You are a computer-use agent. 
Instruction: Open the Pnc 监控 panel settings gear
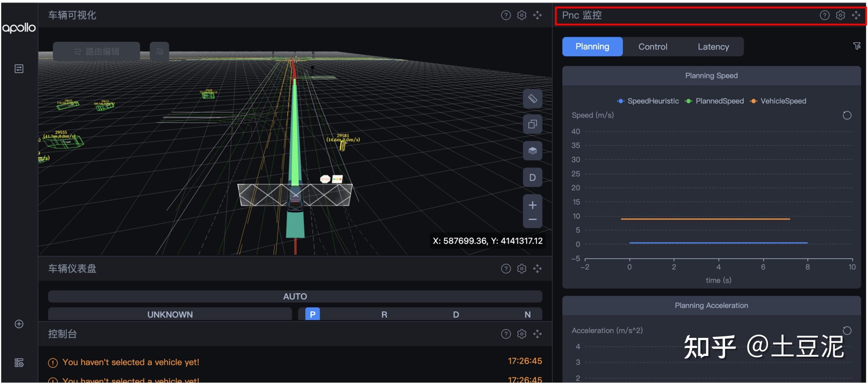coord(840,15)
